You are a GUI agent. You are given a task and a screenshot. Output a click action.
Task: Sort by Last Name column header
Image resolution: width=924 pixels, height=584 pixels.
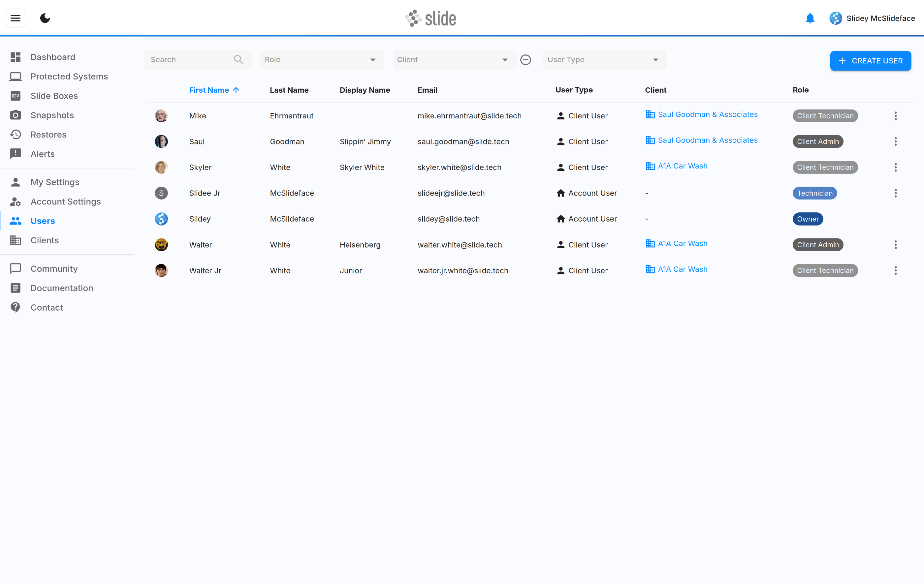pyautogui.click(x=289, y=90)
